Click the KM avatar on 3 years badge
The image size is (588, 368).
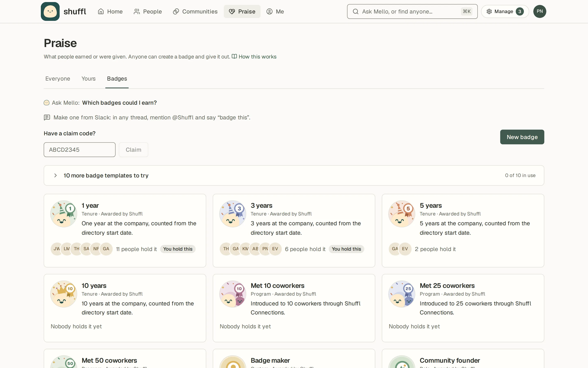[x=246, y=249]
